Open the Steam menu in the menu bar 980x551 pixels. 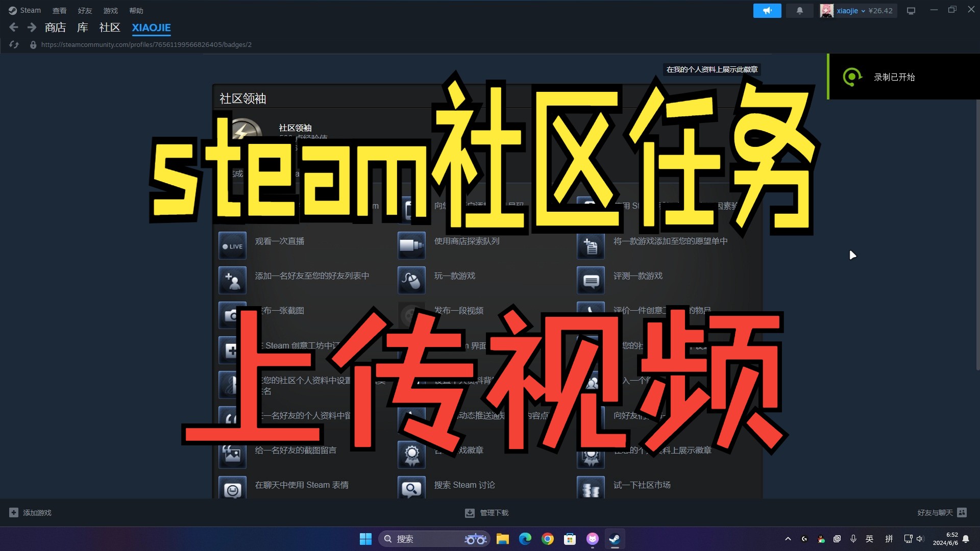24,10
